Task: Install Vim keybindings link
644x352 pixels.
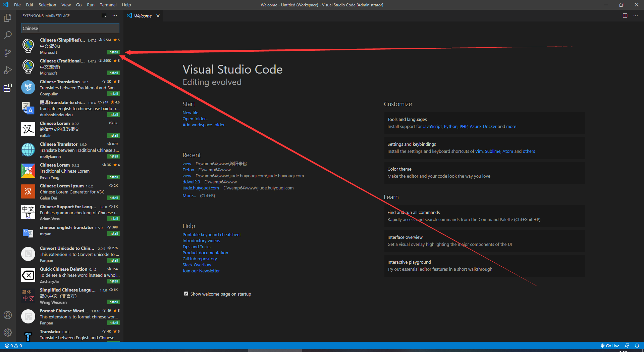Action: [479, 151]
